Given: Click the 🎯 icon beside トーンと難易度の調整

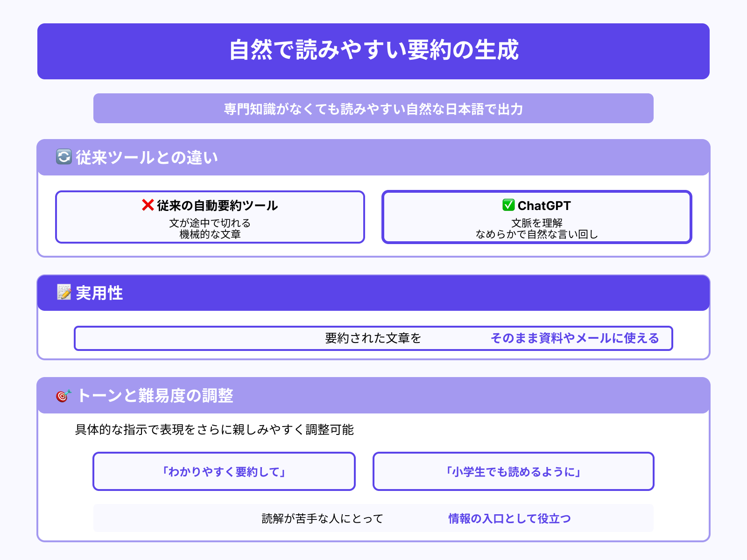Looking at the screenshot, I should [63, 396].
